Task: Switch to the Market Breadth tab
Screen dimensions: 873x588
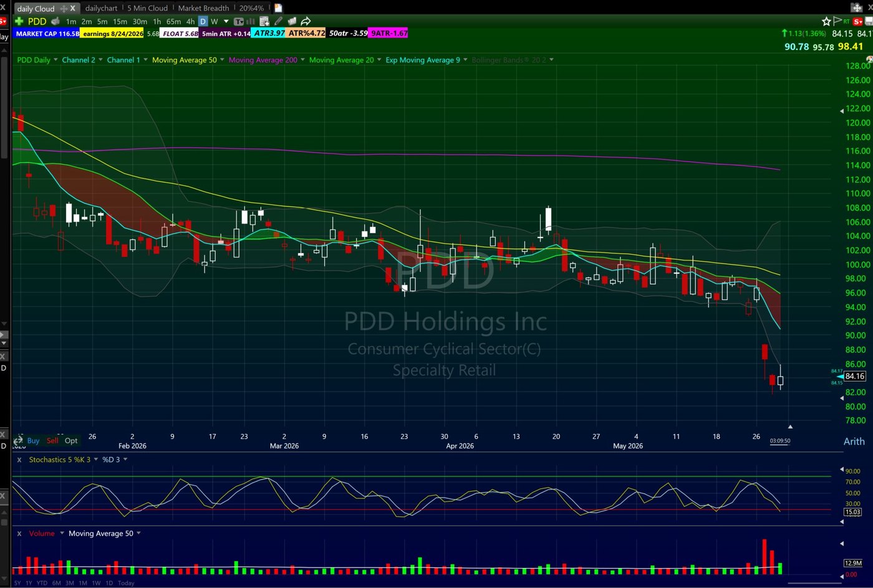Action: 203,8
